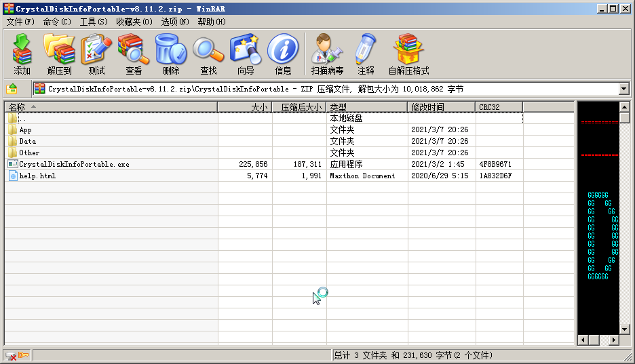Click the packed size 1,991

[x=311, y=176]
